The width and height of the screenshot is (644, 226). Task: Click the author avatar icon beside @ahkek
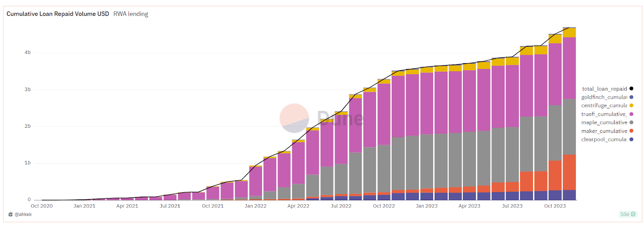[10, 214]
